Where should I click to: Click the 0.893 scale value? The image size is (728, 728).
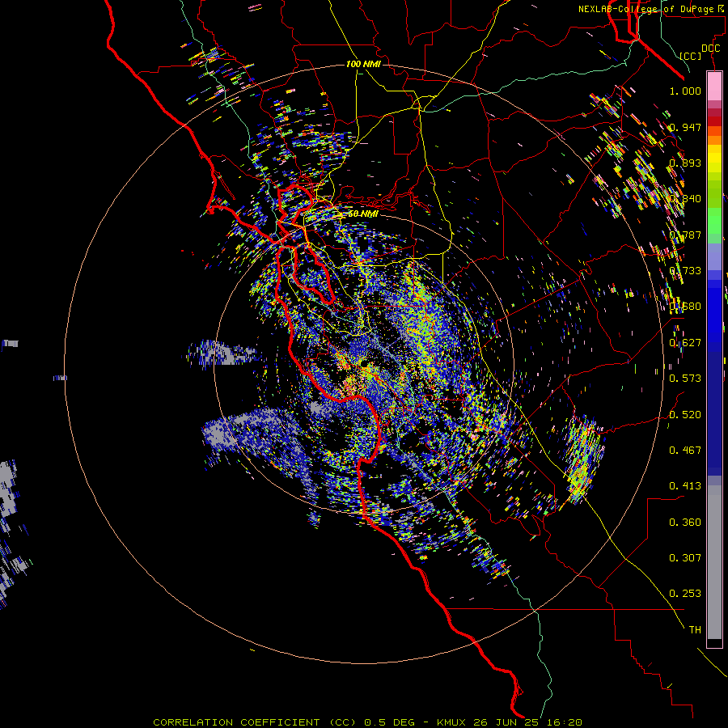coord(685,163)
